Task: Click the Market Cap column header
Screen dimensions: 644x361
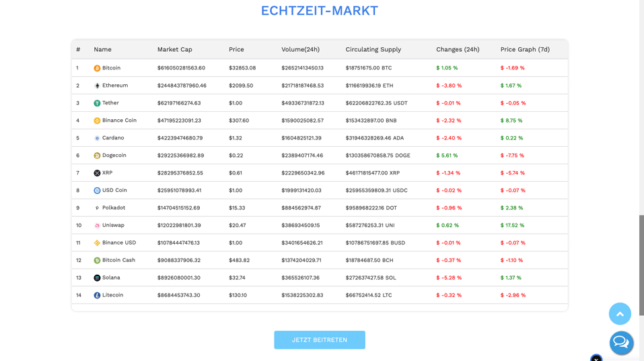Action: click(174, 49)
